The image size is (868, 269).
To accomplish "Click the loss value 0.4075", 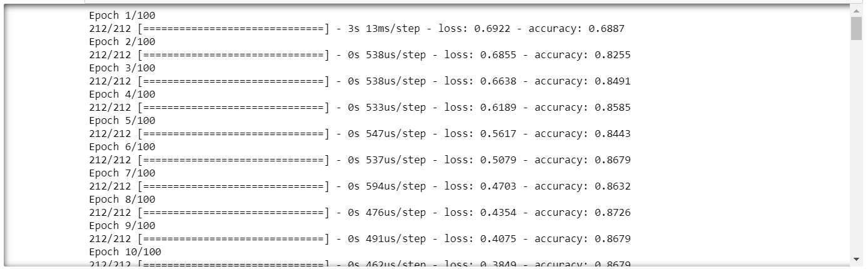I will [x=498, y=238].
